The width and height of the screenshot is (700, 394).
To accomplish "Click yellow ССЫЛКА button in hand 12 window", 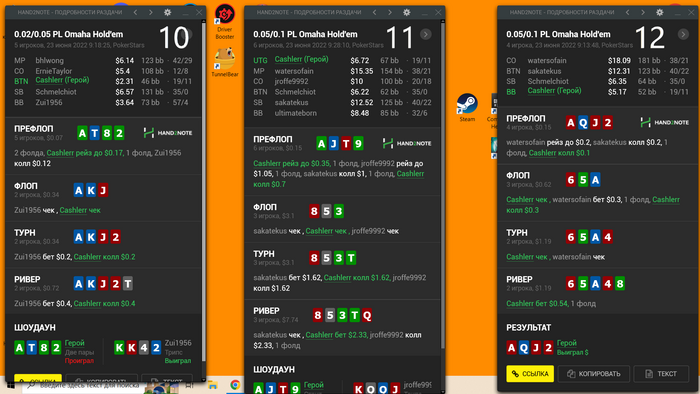I will [x=530, y=374].
